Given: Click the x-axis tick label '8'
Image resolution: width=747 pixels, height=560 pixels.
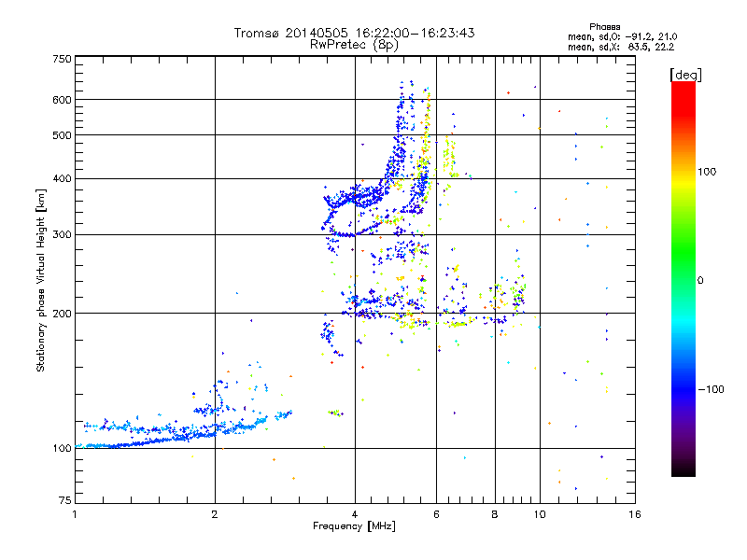Looking at the screenshot, I should 495,514.
